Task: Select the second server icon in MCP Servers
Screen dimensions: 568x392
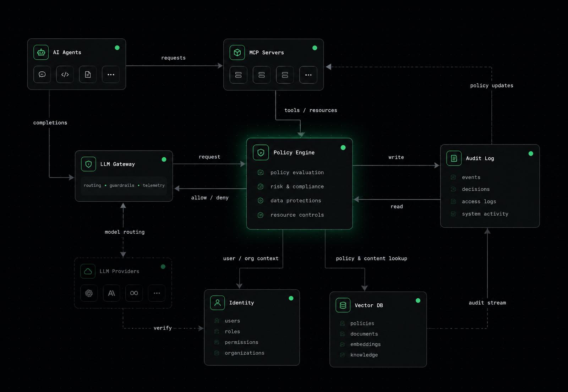Action: pos(262,75)
